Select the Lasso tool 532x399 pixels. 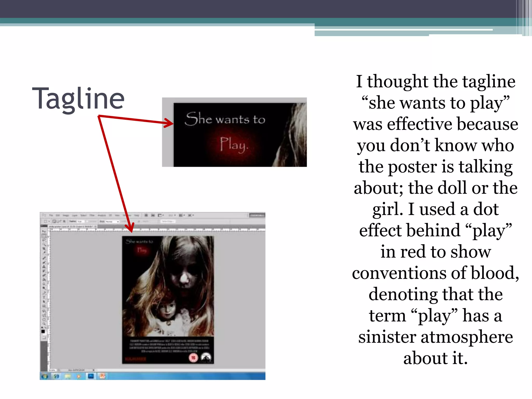[x=44, y=240]
